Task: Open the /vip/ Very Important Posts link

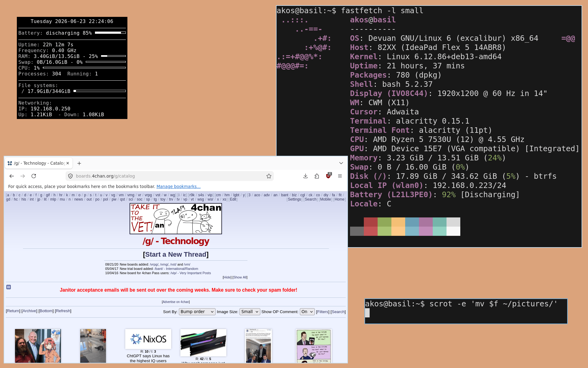Action: coord(190,273)
